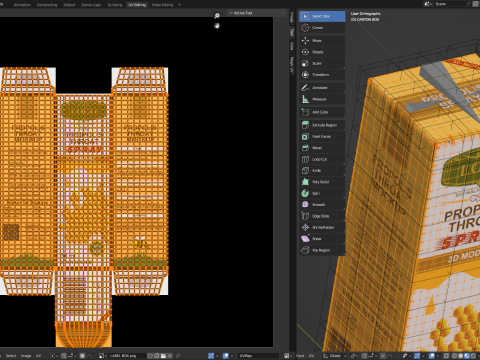Open the Default workspace tab
Screen dimensions: 480x360
coord(69,5)
